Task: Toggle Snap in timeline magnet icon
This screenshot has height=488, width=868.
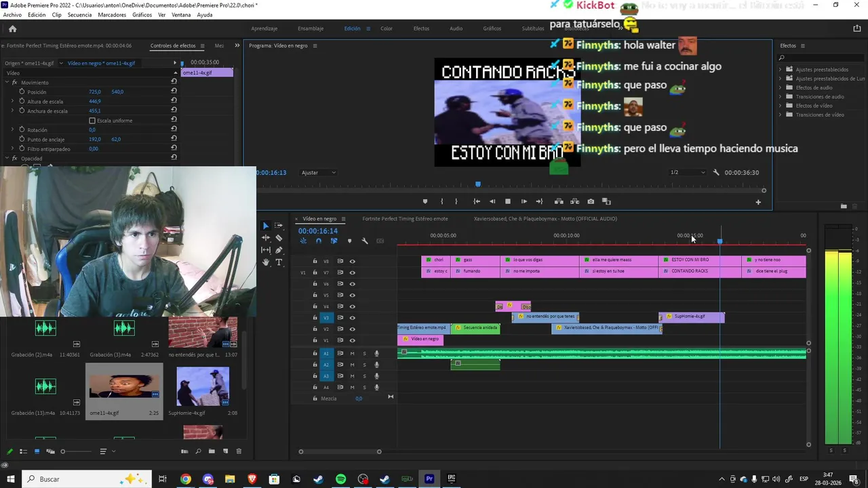Action: [318, 241]
